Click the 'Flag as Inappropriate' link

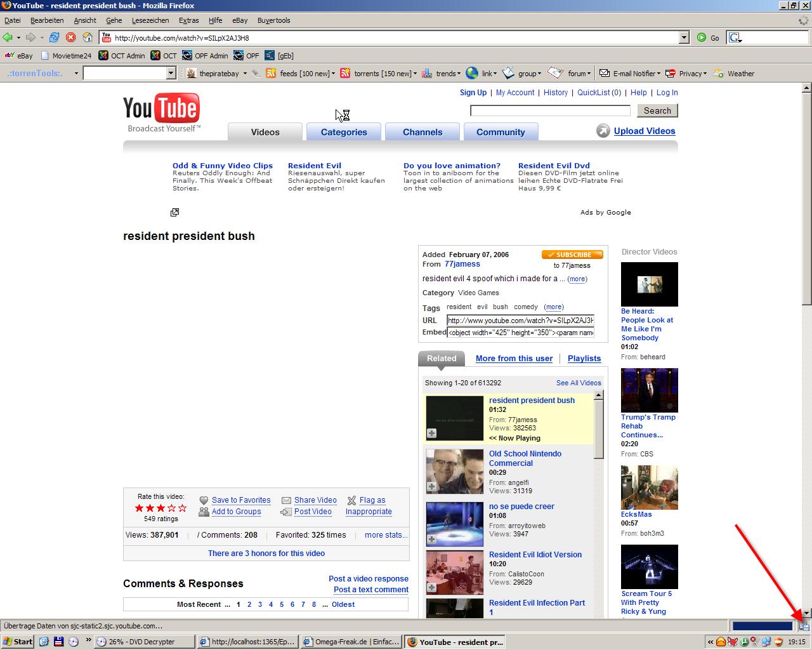tap(369, 506)
